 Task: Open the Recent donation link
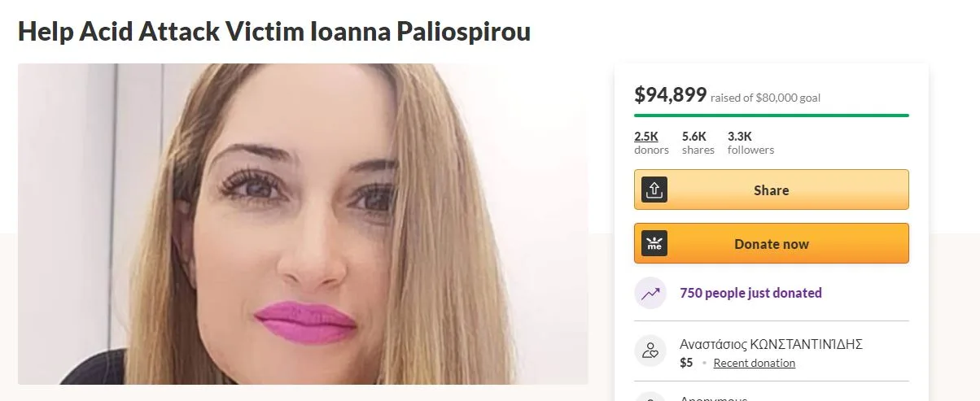tap(755, 363)
